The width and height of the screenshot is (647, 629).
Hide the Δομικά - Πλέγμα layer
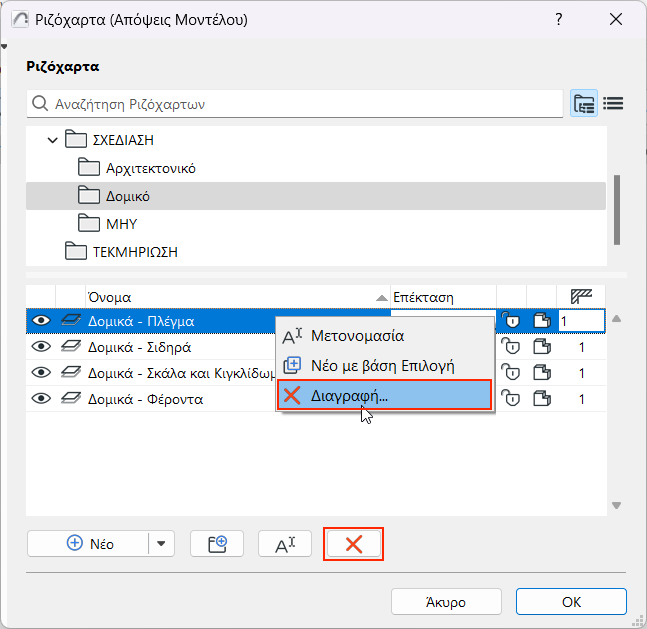pos(41,321)
